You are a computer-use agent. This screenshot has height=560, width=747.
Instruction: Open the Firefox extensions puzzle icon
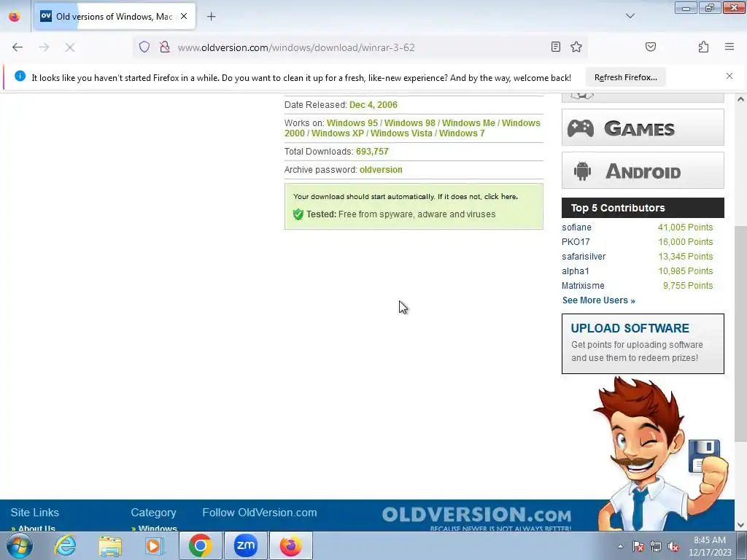(x=704, y=47)
